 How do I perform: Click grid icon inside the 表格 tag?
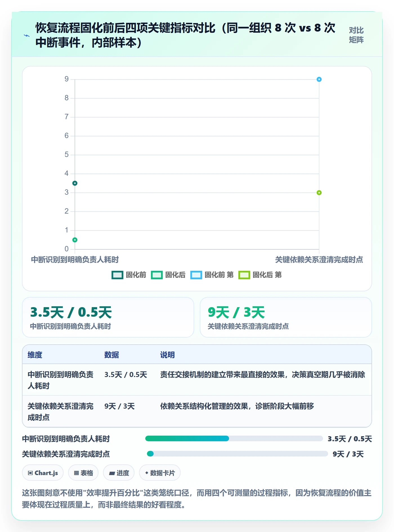[76, 473]
